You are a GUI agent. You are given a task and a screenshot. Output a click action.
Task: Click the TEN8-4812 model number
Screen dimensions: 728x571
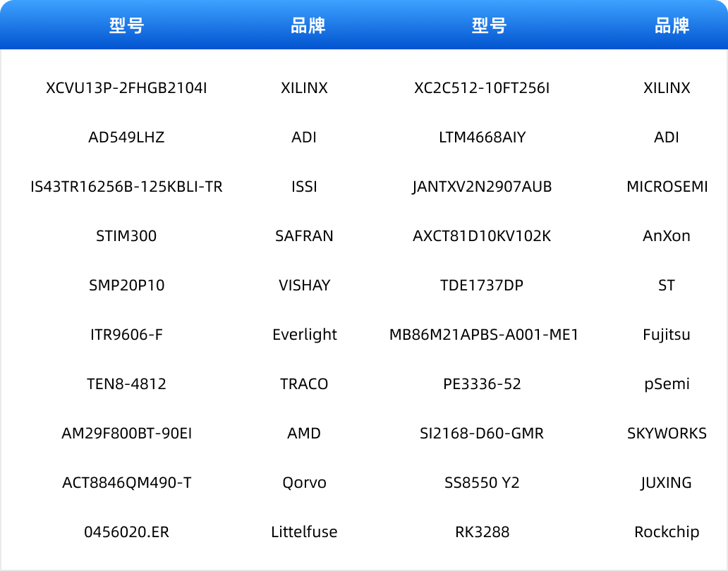coord(126,384)
